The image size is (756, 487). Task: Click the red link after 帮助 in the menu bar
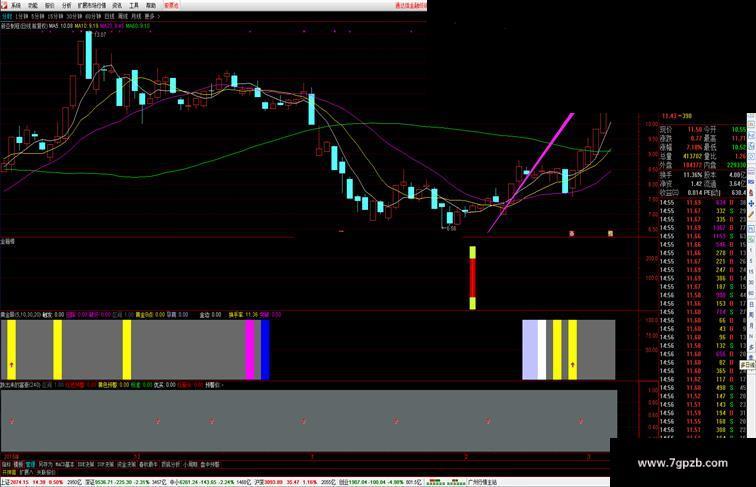(171, 5)
